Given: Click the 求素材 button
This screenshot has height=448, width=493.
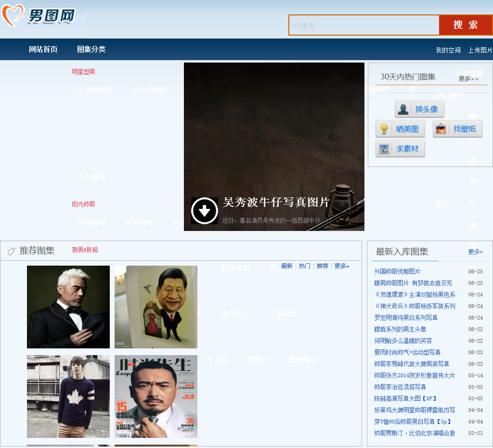Looking at the screenshot, I should point(400,149).
